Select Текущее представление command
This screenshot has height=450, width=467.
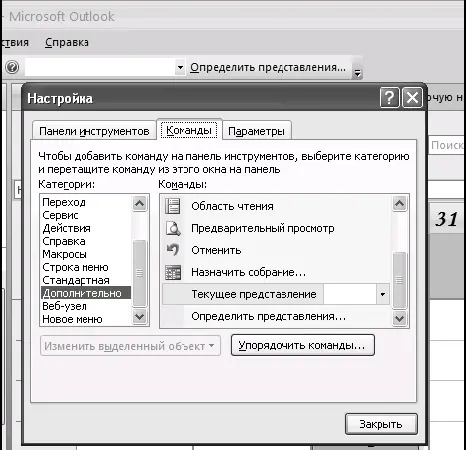tap(254, 294)
